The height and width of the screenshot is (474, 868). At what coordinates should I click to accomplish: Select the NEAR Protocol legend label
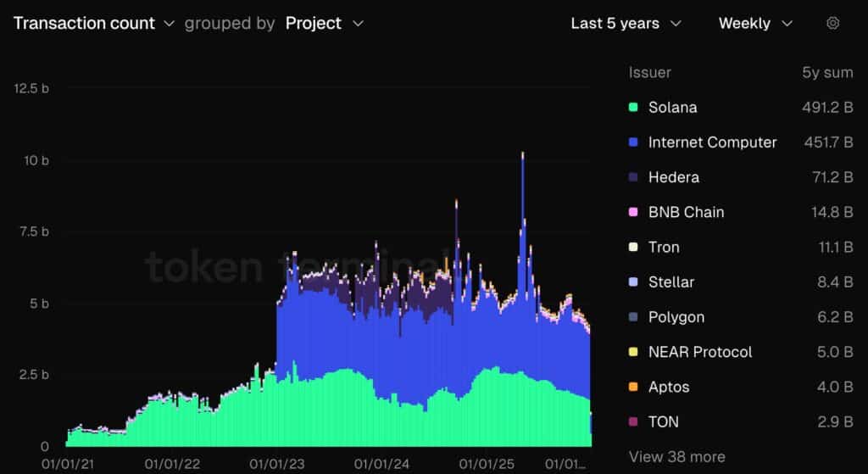700,352
